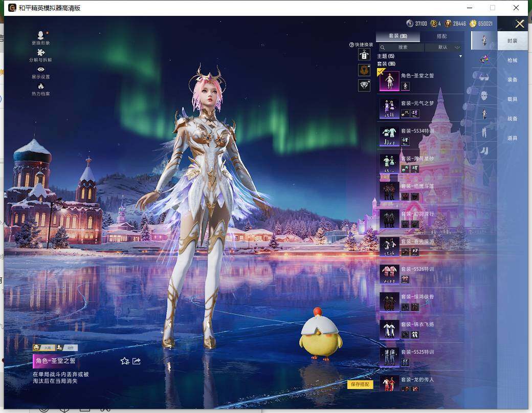Toggle 展示设置 eye icon
Screen dimensions: 532x413
click(x=41, y=70)
